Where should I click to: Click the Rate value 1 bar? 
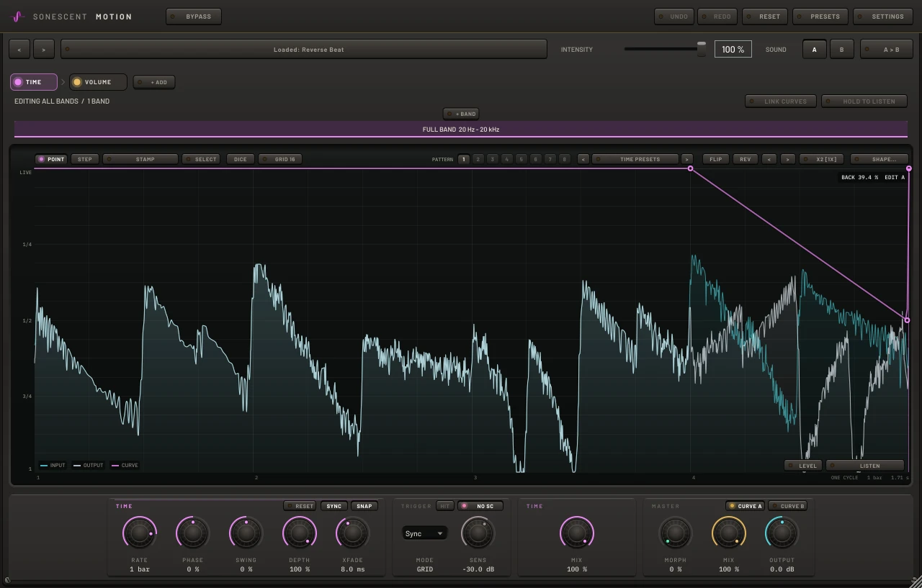139,569
